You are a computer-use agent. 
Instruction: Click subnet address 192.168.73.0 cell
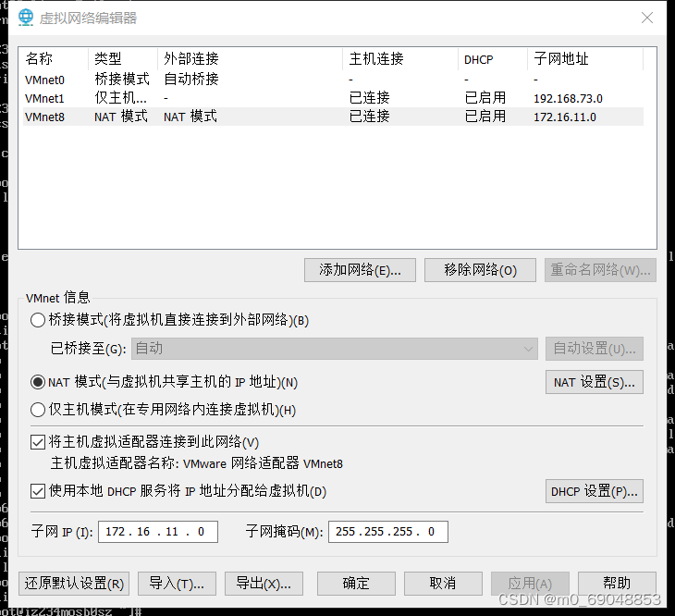tap(569, 99)
